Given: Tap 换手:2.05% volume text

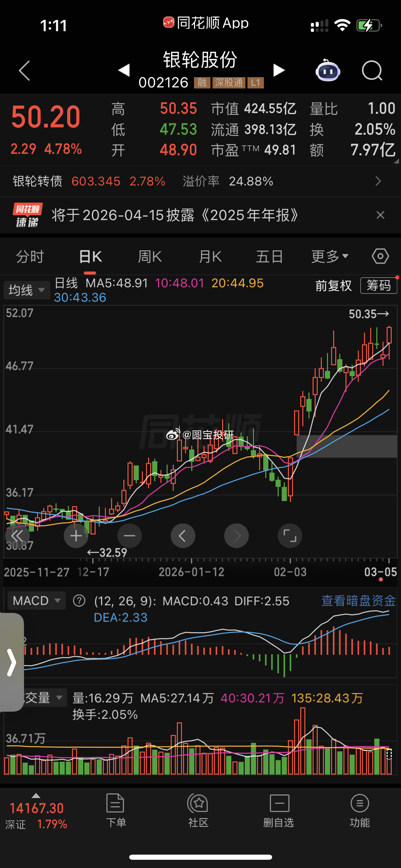Looking at the screenshot, I should (105, 714).
